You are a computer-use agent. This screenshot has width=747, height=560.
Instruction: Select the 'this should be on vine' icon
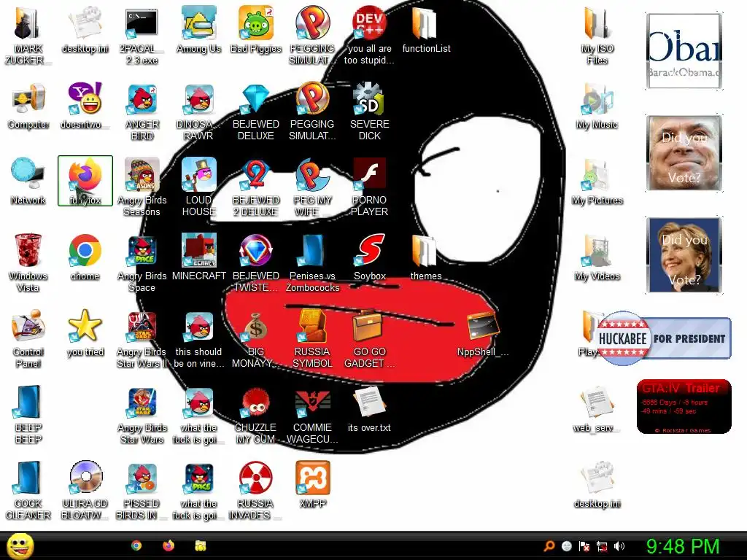click(x=198, y=338)
